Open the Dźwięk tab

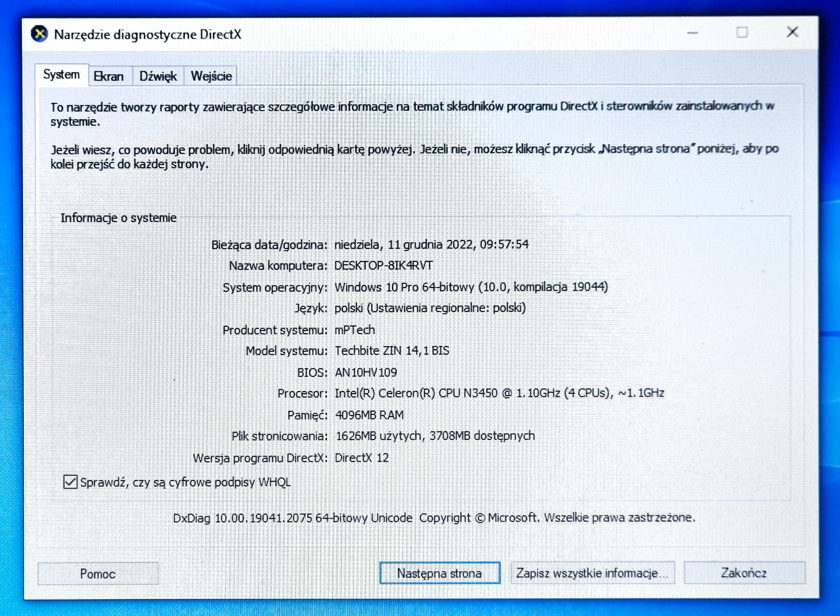pos(158,76)
